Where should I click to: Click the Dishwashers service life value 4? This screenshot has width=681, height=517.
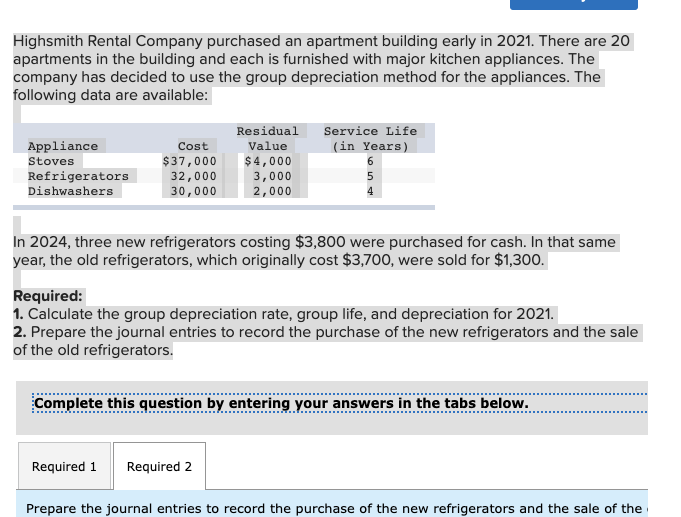[x=370, y=191]
